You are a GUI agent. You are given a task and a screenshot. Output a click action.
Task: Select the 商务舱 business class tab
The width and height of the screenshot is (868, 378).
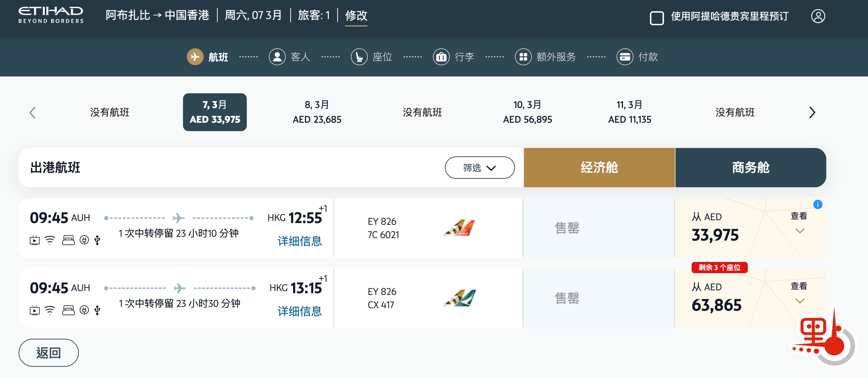pos(750,168)
